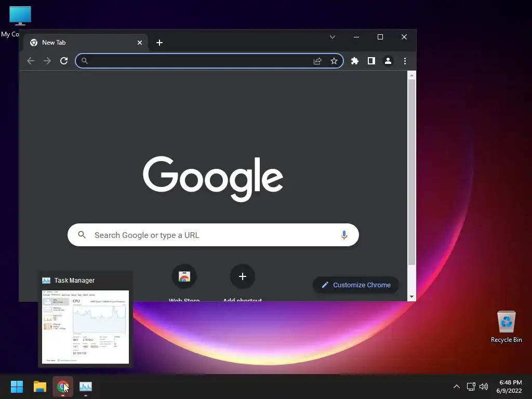Image resolution: width=532 pixels, height=399 pixels.
Task: Show hidden system tray icons
Action: pos(457,387)
